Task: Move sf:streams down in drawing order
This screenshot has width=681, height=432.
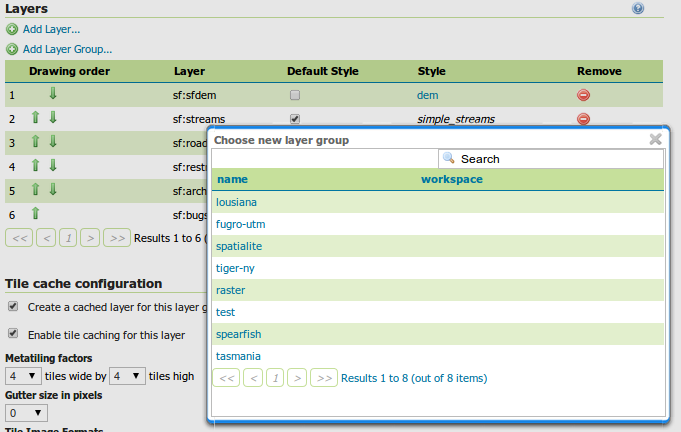Action: click(x=53, y=117)
